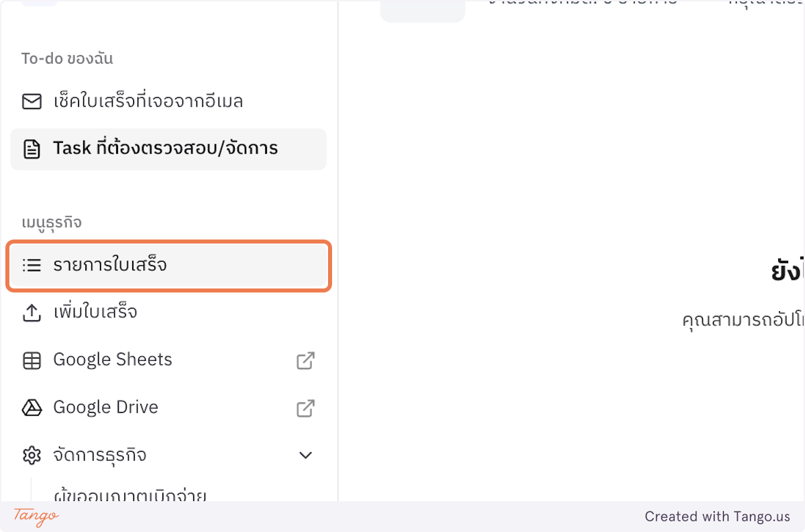The width and height of the screenshot is (805, 532).
Task: Collapse the จัดการธุรกิจ section chevron
Action: pyautogui.click(x=305, y=455)
